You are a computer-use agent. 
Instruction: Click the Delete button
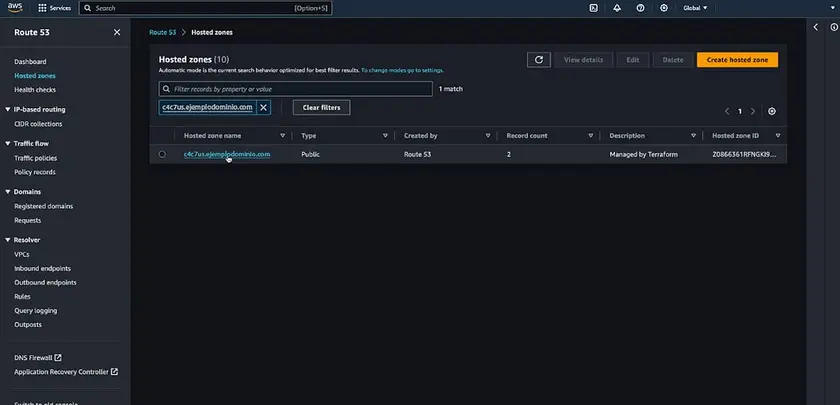(x=673, y=60)
